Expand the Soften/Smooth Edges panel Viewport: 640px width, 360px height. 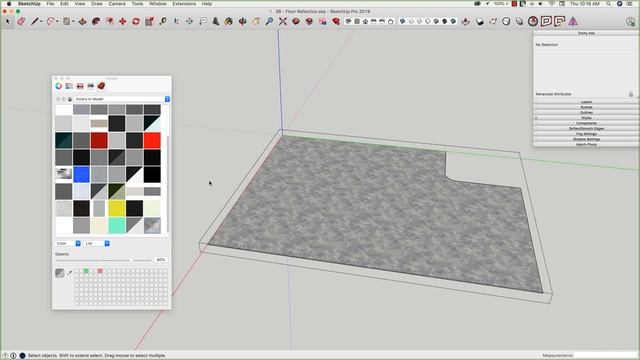pyautogui.click(x=586, y=129)
